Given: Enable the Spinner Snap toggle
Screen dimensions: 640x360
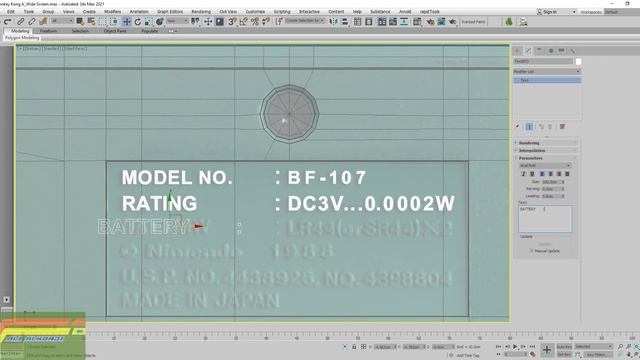Looking at the screenshot, I should pyautogui.click(x=266, y=21).
